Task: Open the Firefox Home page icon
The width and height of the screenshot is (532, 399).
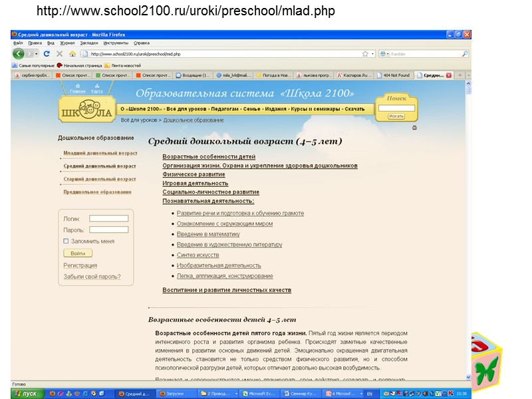Action: 72,54
